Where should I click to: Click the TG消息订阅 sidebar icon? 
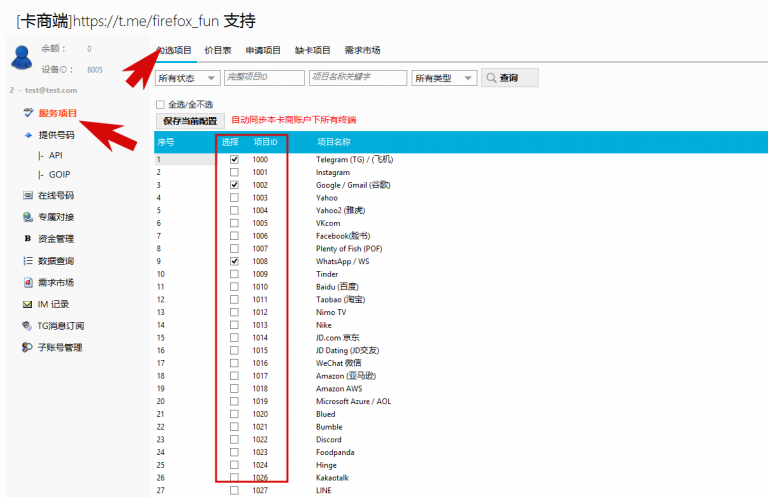pos(27,326)
